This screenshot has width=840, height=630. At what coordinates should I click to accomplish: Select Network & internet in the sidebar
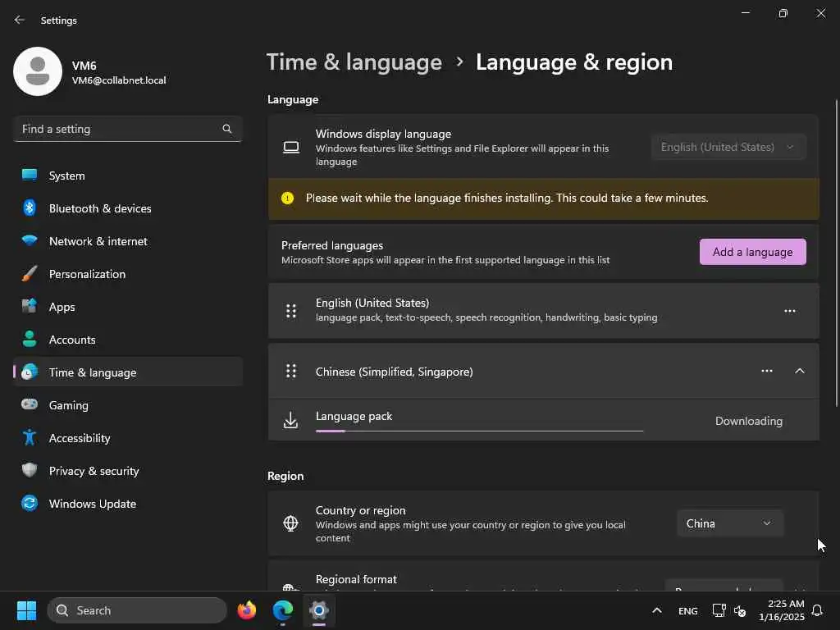pos(128,241)
